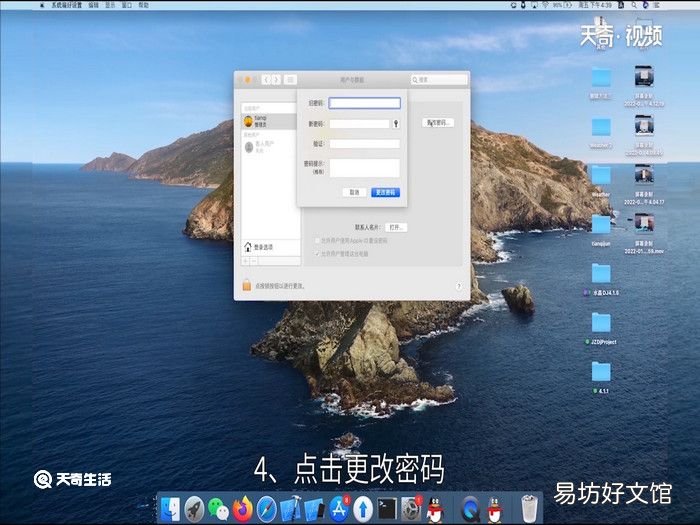
Task: Open the menu bar date and time
Action: [595, 5]
